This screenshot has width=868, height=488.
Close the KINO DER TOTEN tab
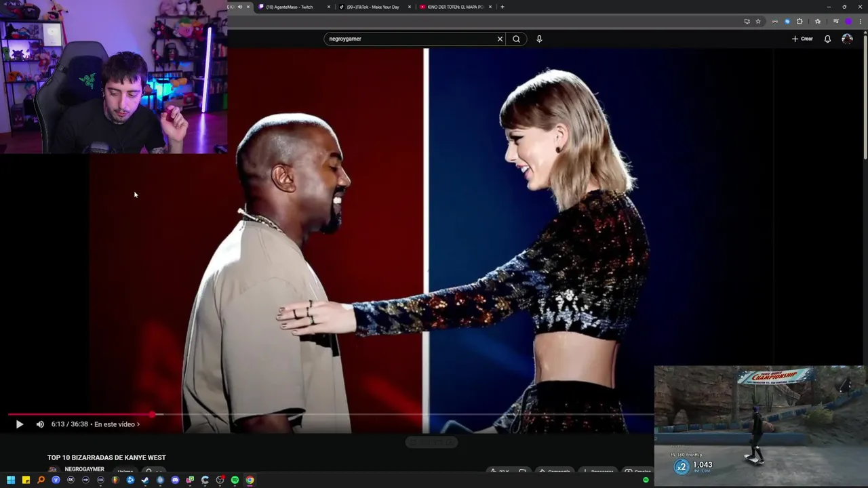pos(490,7)
